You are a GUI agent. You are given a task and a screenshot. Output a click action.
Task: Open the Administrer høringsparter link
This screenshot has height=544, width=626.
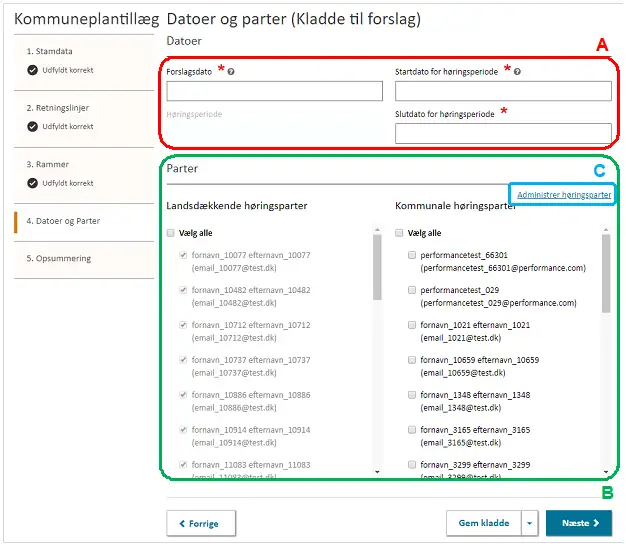click(x=563, y=195)
